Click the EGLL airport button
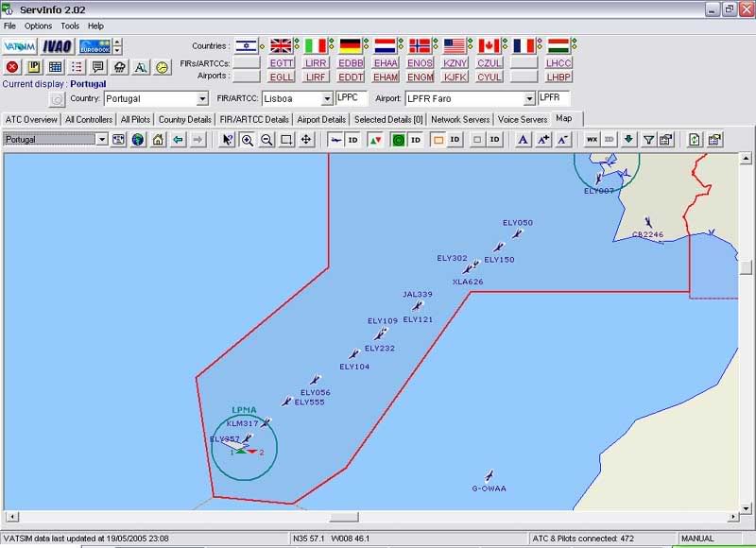The height and width of the screenshot is (548, 756). [282, 77]
